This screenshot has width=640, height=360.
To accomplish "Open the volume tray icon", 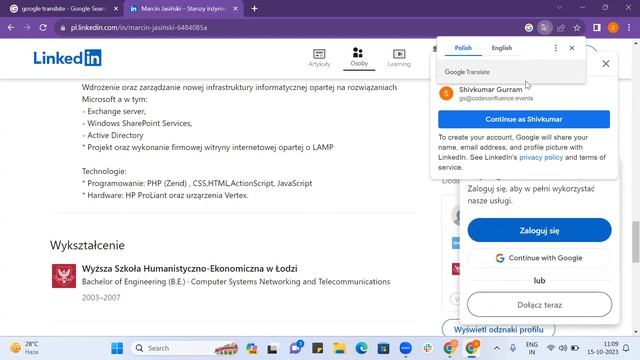I will 563,348.
